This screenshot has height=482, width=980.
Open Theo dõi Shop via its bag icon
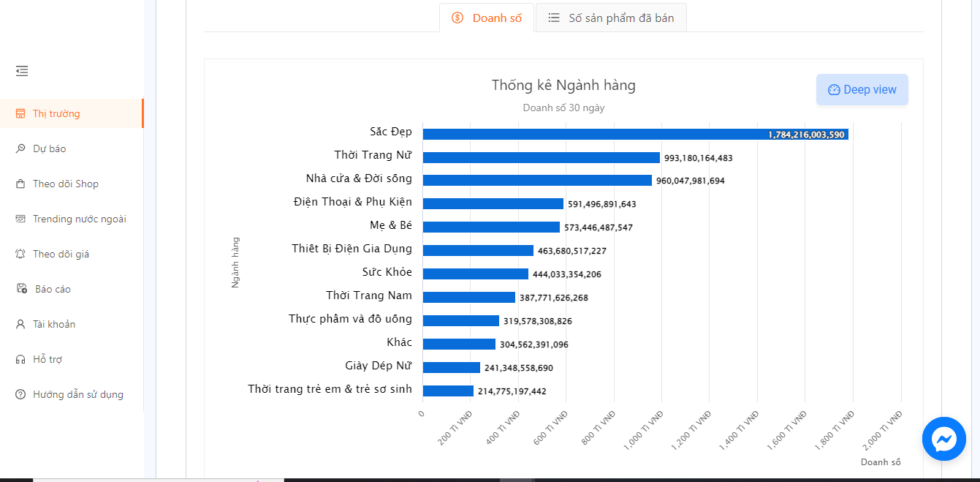20,184
